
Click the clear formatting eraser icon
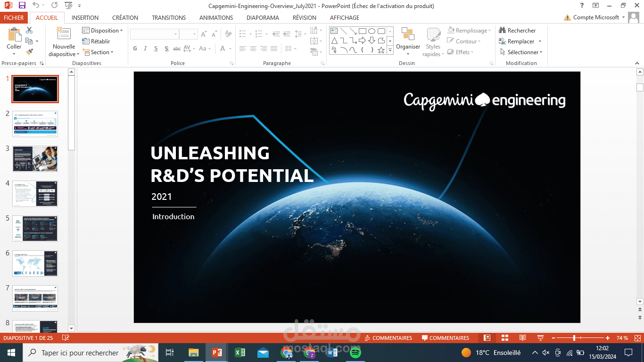[x=228, y=34]
